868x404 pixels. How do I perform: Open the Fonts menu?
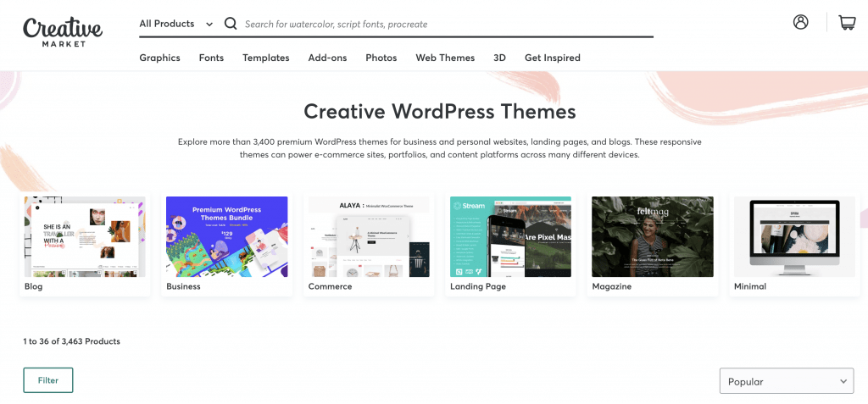point(211,58)
